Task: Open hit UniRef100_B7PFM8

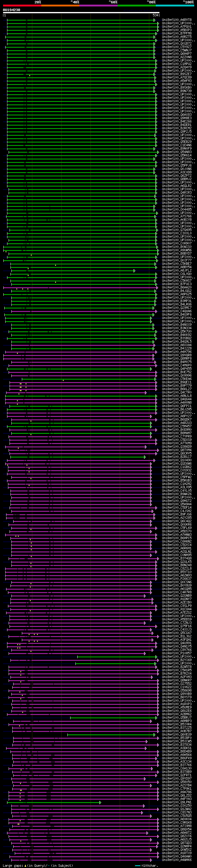Action: tap(176, 33)
